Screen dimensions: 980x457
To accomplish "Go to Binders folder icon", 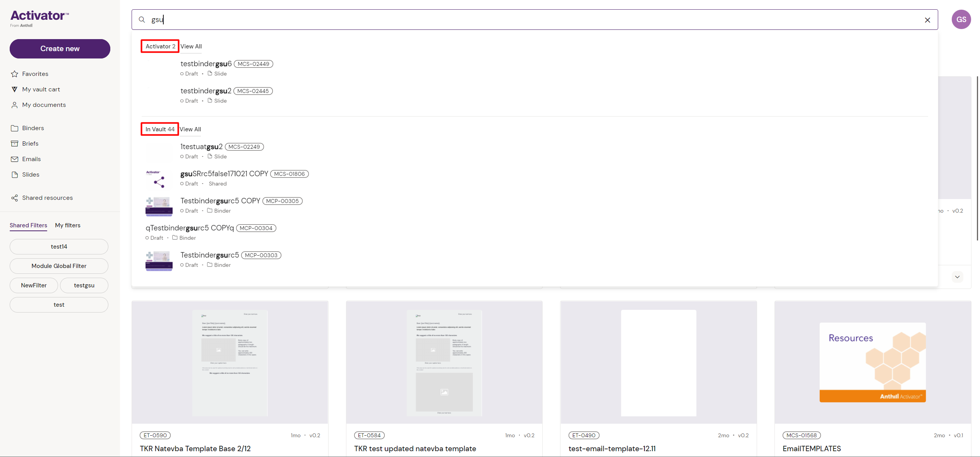I will (15, 128).
